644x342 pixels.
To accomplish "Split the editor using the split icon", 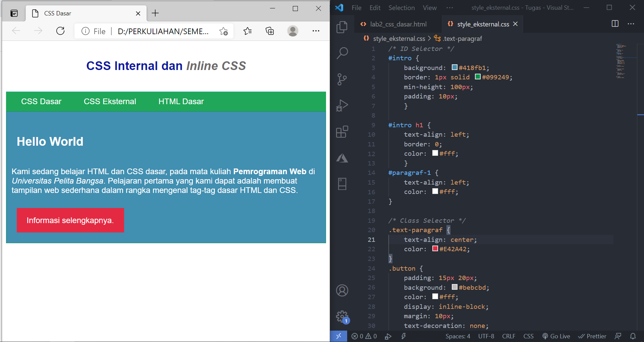I will coord(615,24).
